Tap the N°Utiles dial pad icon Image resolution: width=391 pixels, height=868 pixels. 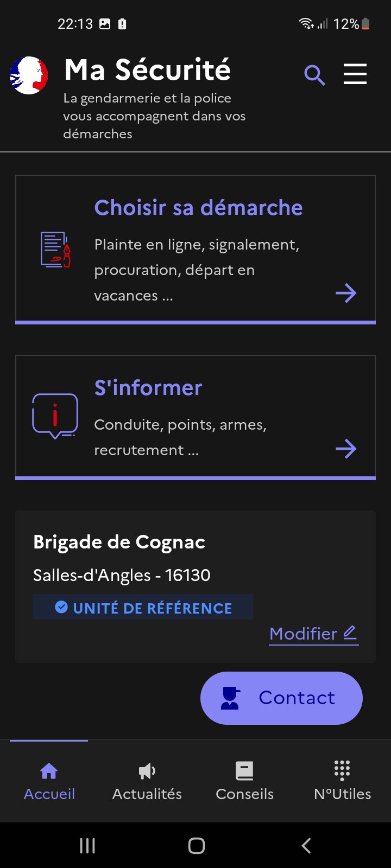(x=342, y=770)
